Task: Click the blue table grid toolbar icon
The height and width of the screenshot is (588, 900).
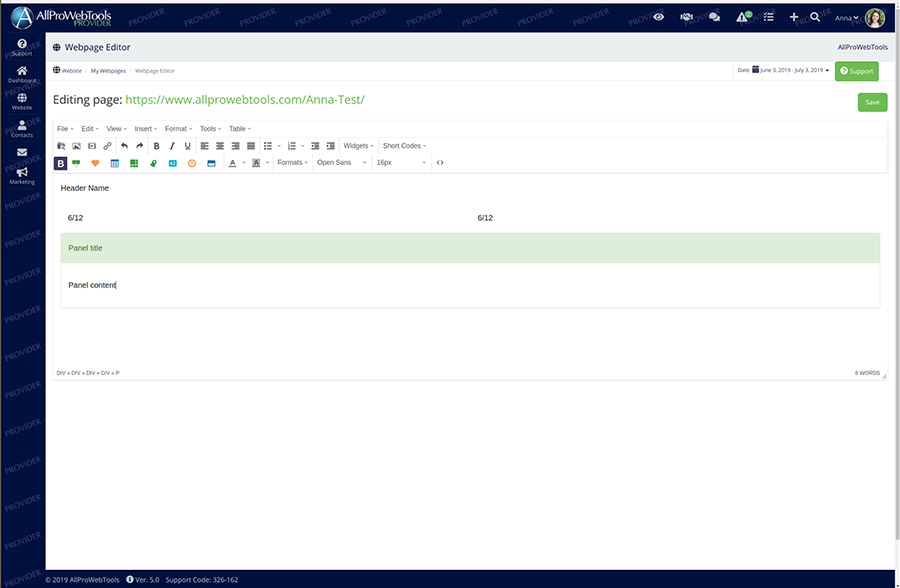Action: [115, 163]
